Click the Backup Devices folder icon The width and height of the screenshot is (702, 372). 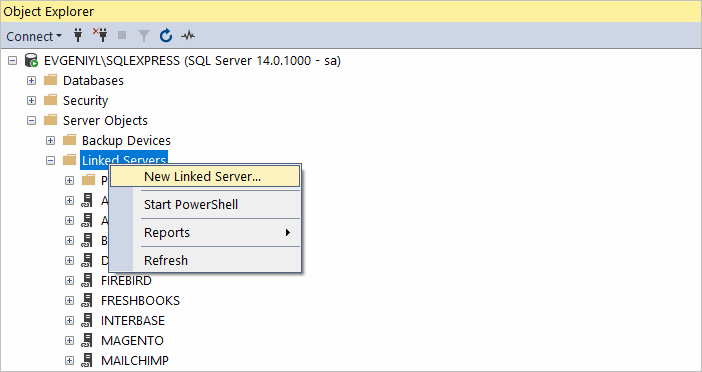pos(69,140)
